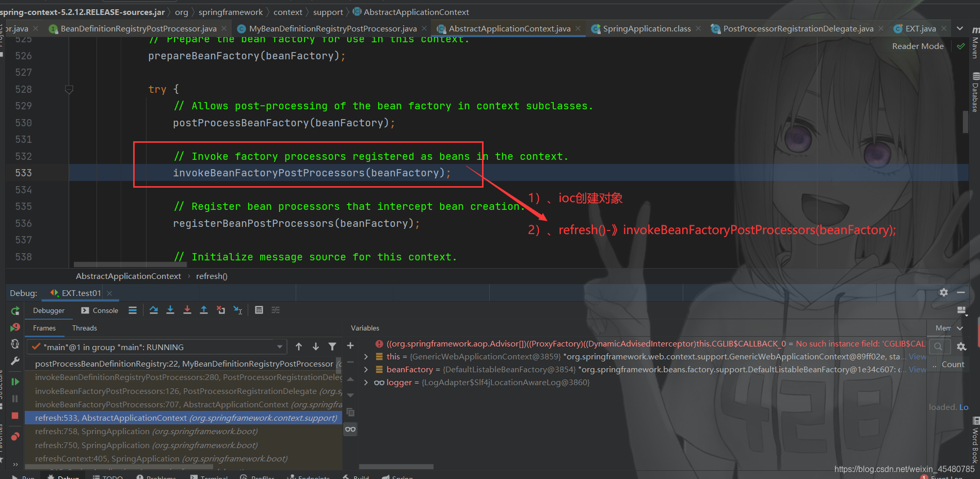Screen dimensions: 980x479
Task: Click the red Force Step Into icon
Action: (187, 310)
